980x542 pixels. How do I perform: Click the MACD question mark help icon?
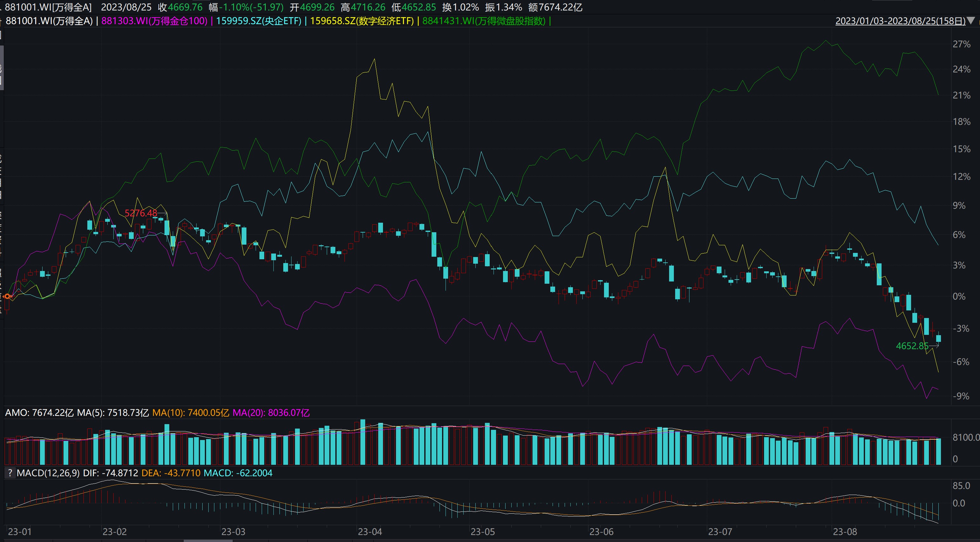(x=10, y=473)
